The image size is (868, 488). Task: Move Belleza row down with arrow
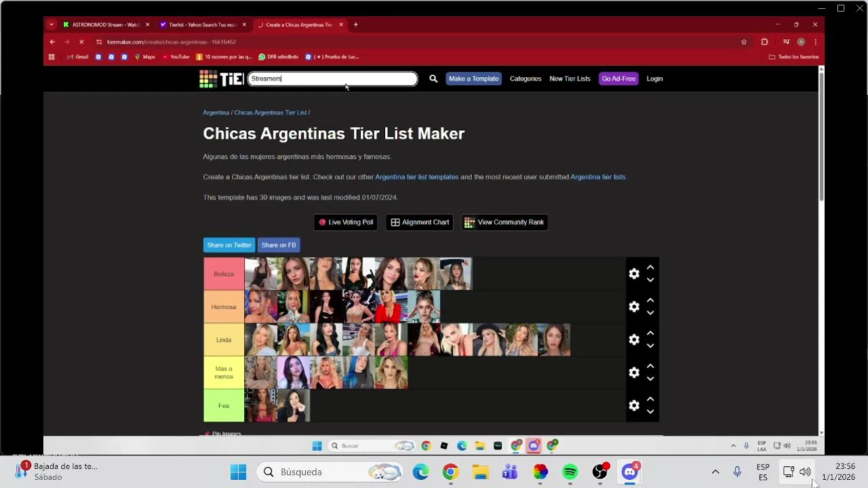[650, 280]
